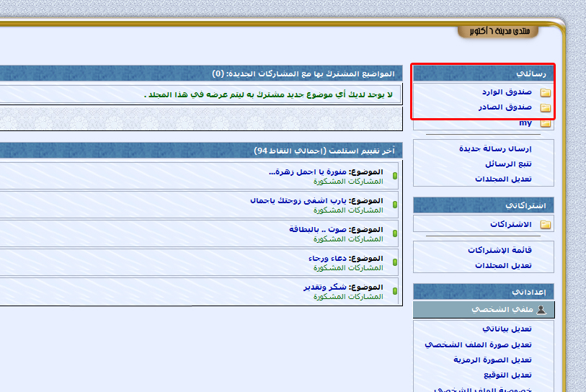Click the منتدى مدينة ٦ أكتوبر forum tab
586x392 pixels.
click(507, 31)
